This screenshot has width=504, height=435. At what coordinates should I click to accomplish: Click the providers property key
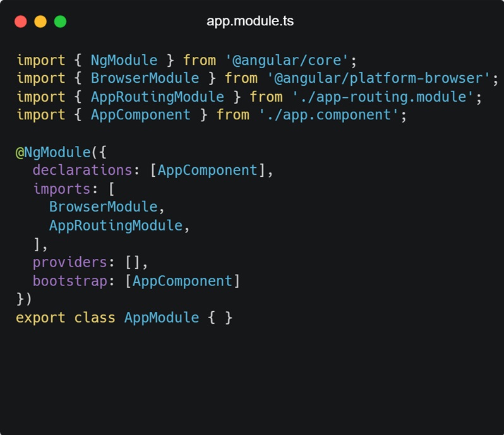pyautogui.click(x=70, y=262)
